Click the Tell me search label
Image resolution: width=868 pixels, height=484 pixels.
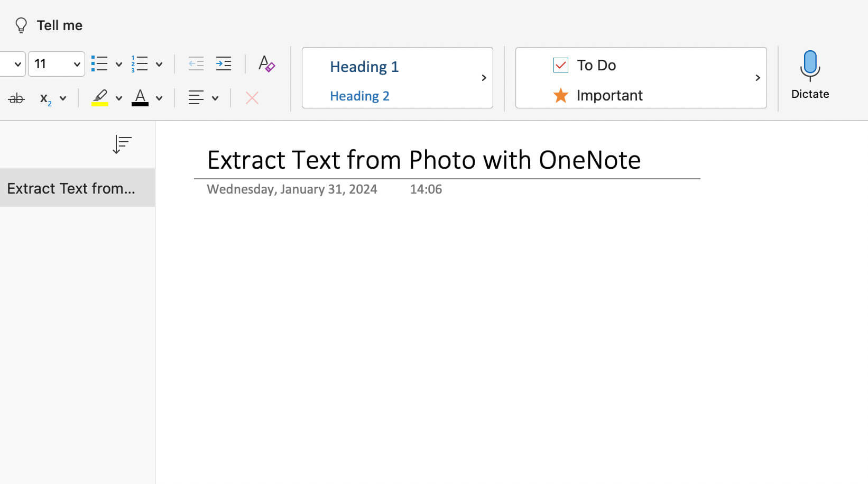click(x=60, y=25)
